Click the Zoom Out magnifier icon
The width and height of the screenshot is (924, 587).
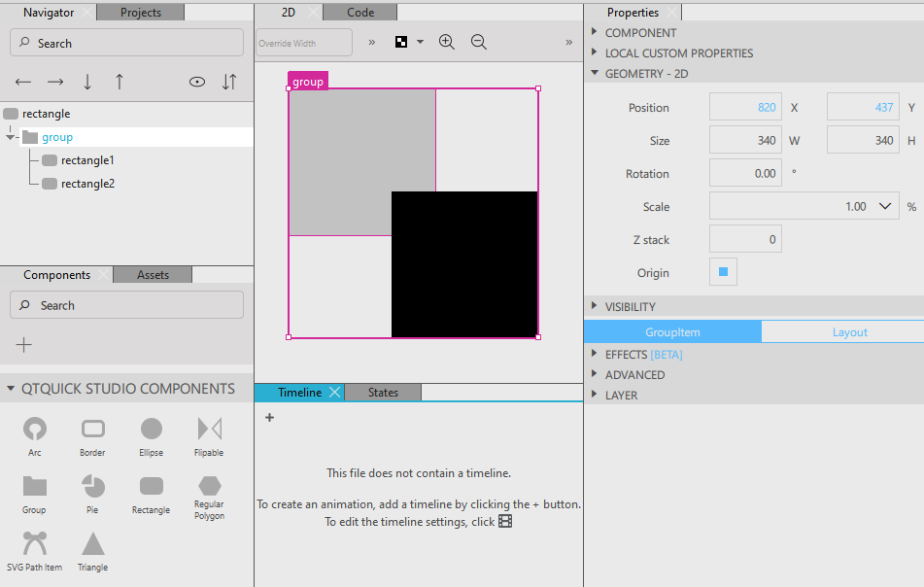coord(479,42)
